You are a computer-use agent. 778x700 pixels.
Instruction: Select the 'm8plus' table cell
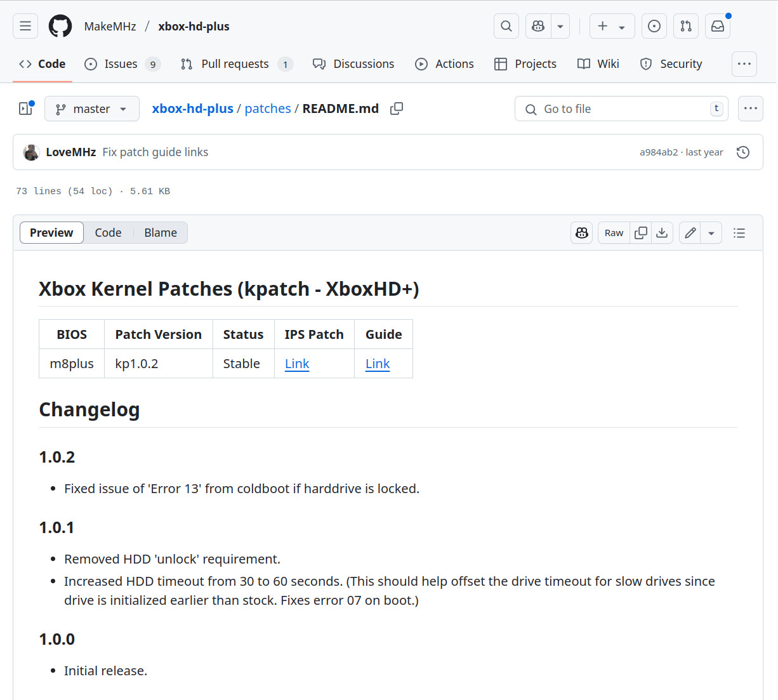(72, 364)
